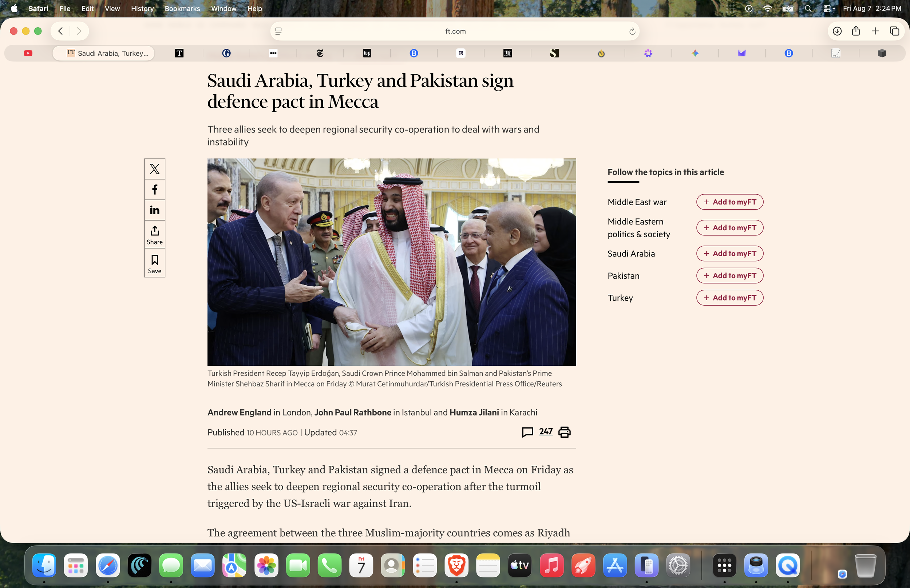
Task: Open the comments speech bubble icon
Action: [527, 432]
